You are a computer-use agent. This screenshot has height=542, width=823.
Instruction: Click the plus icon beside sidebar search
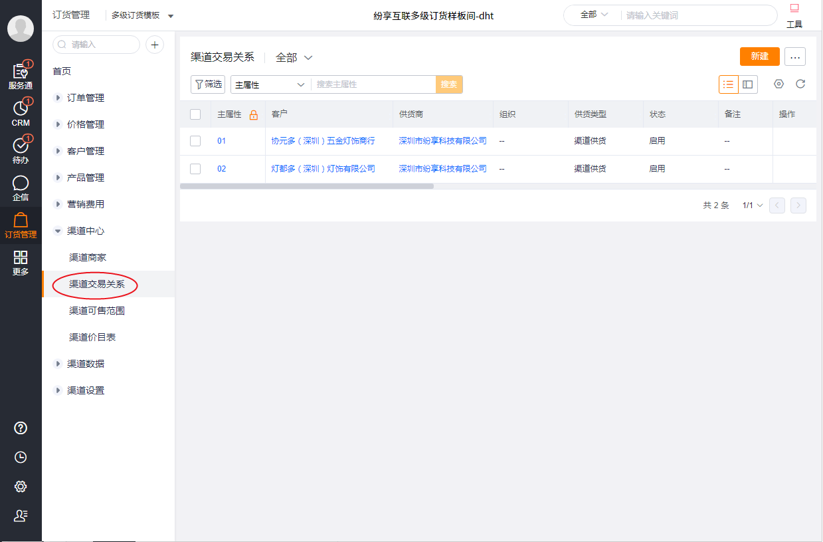pos(155,45)
